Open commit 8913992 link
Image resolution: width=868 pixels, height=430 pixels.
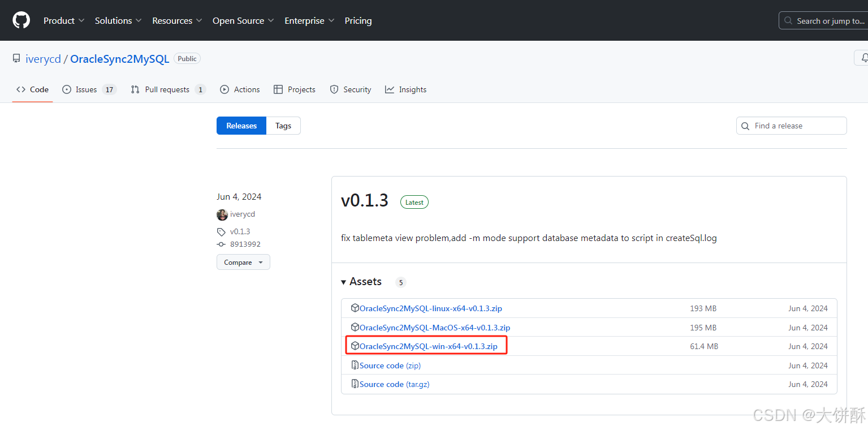[x=245, y=244]
